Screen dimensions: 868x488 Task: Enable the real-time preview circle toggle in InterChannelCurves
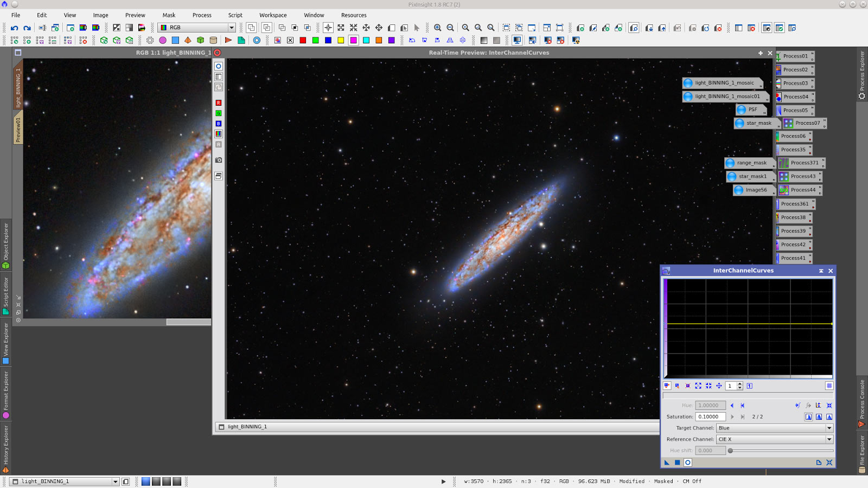point(687,462)
